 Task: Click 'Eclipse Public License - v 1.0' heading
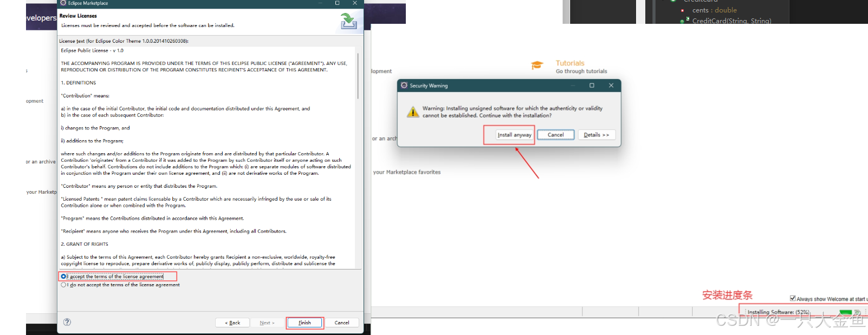[x=92, y=50]
